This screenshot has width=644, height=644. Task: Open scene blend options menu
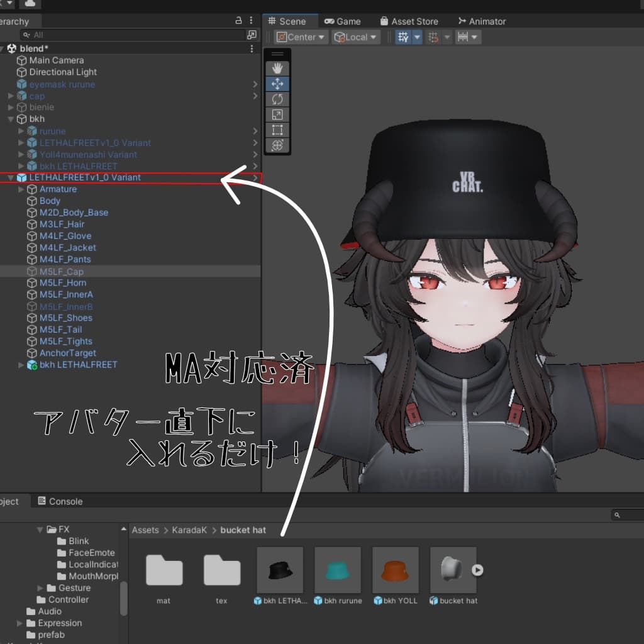[x=252, y=49]
